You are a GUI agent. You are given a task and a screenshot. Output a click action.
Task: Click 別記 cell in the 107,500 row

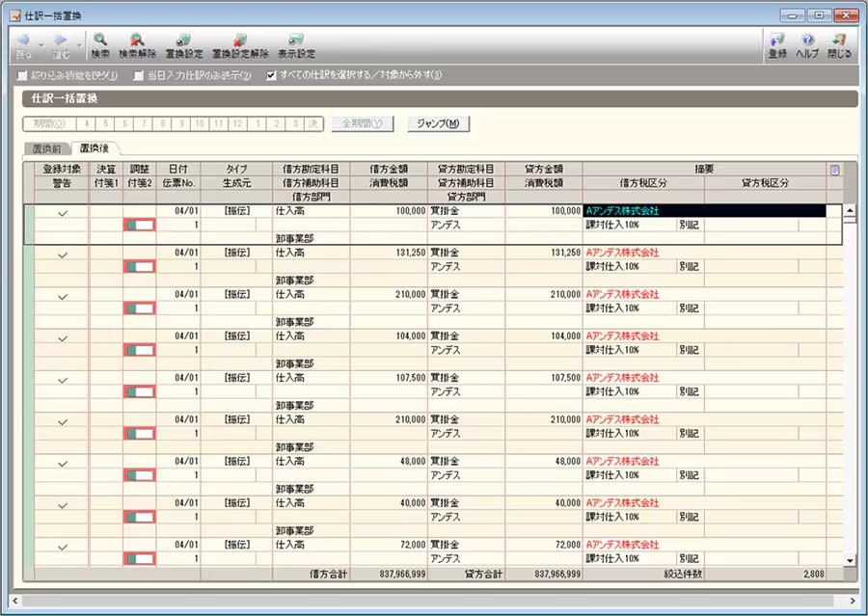coord(690,391)
